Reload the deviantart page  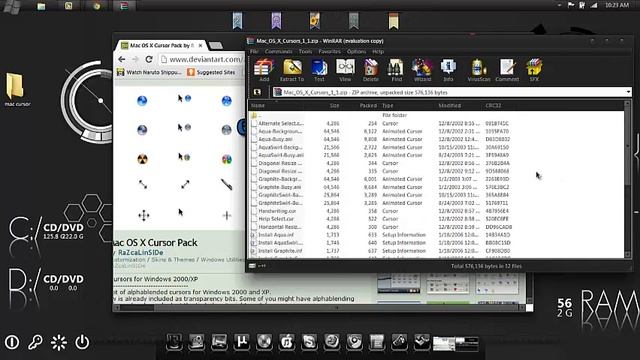[149, 59]
